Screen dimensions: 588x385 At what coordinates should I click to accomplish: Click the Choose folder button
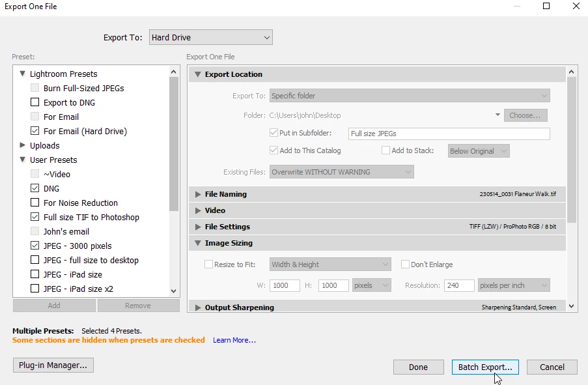pyautogui.click(x=525, y=115)
